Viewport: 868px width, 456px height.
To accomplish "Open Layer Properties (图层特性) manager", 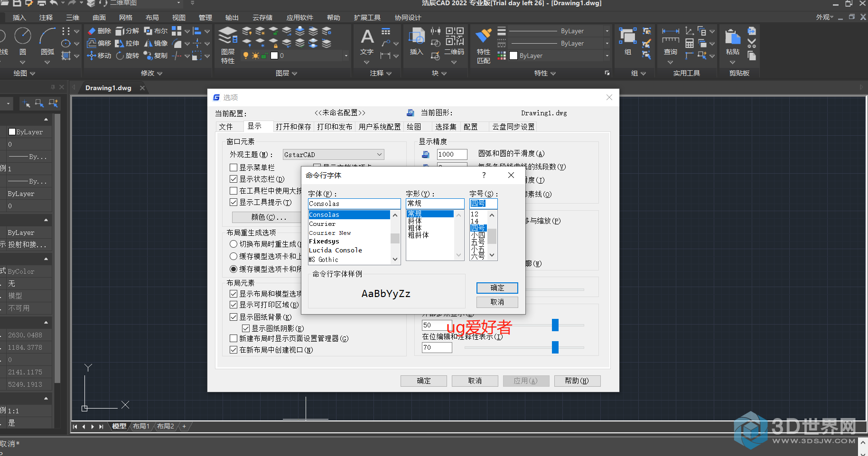I will click(x=228, y=45).
